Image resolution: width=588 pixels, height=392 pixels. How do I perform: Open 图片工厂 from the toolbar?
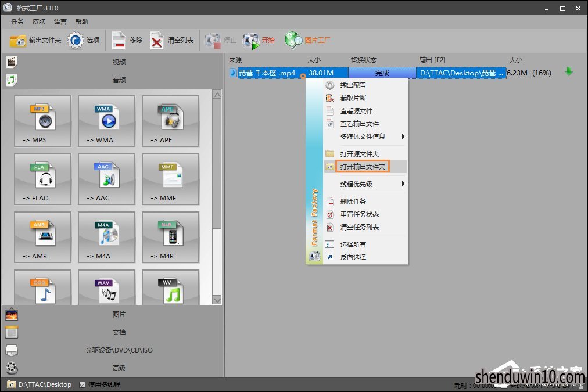coord(307,40)
